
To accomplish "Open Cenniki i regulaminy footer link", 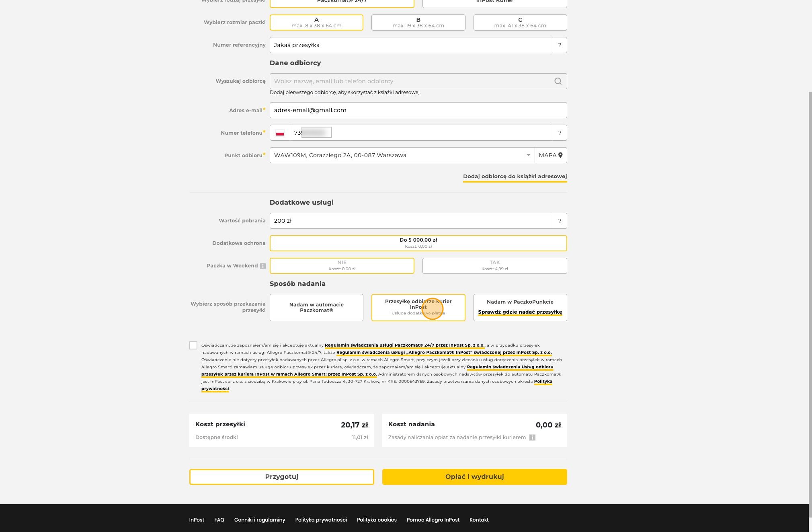I will point(260,520).
